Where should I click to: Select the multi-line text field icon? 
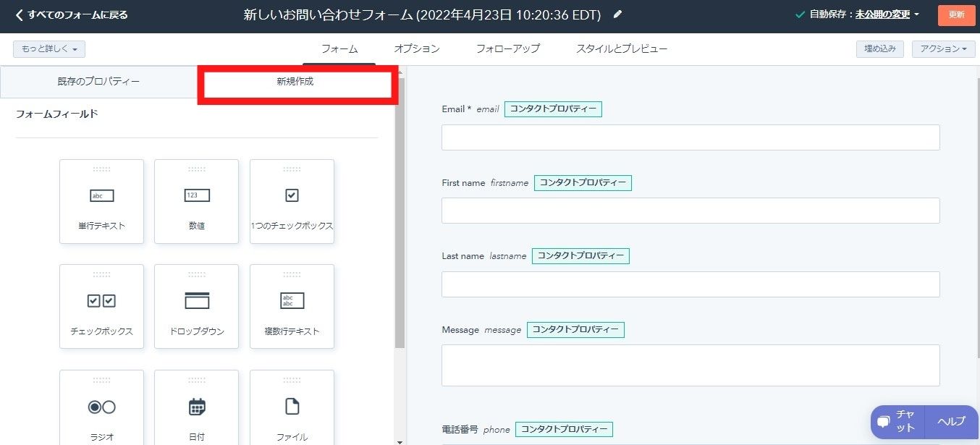(292, 301)
